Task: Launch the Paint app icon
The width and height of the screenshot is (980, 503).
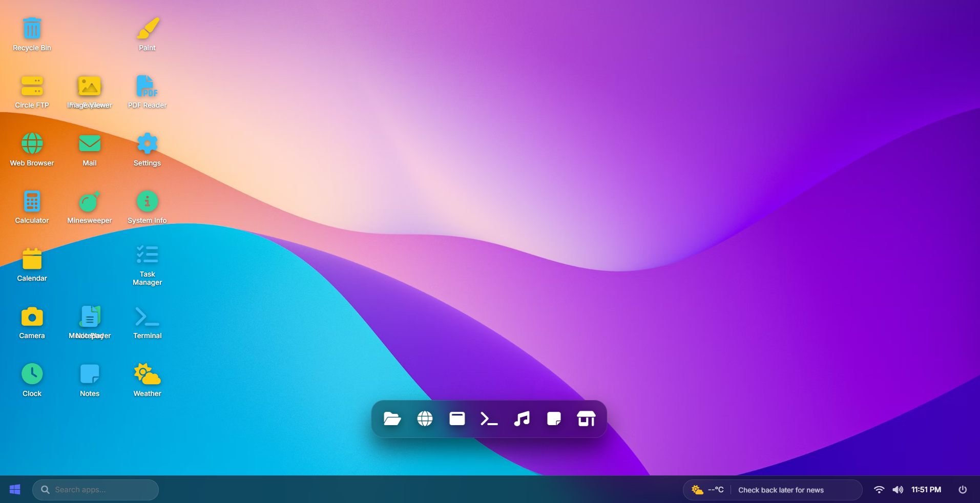Action: [147, 34]
